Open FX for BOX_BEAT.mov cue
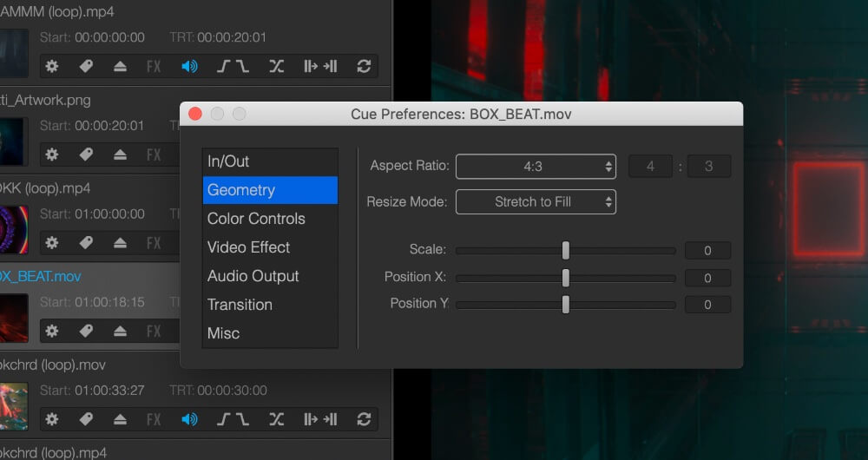Image resolution: width=868 pixels, height=460 pixels. [154, 331]
